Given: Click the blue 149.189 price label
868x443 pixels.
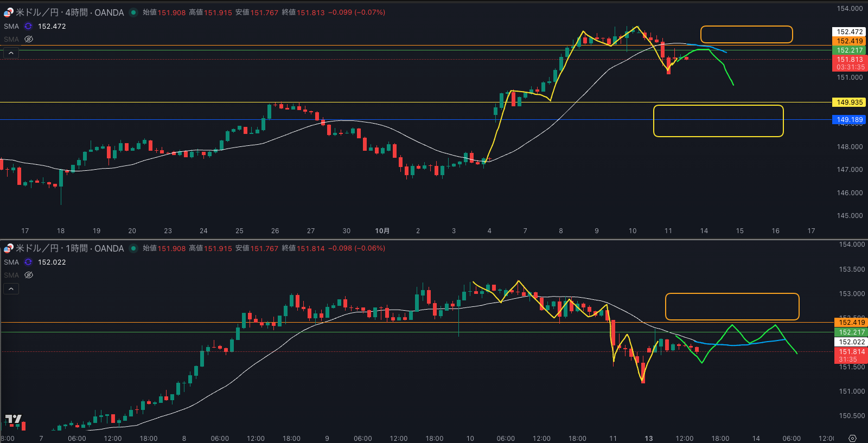Looking at the screenshot, I should click(x=849, y=120).
